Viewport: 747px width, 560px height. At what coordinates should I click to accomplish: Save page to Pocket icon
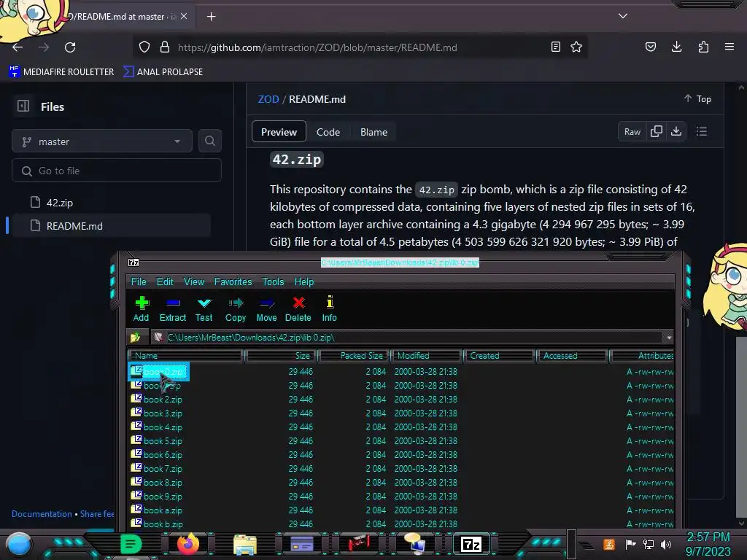coord(650,47)
